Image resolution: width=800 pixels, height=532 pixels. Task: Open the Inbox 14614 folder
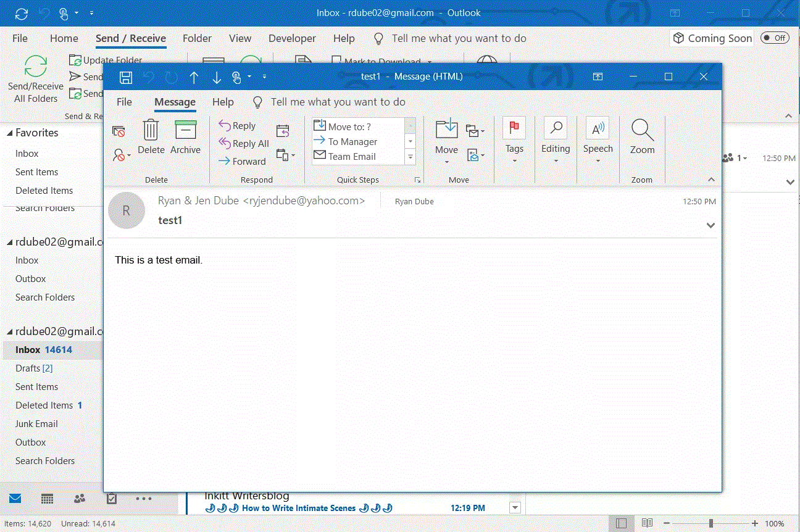(53, 350)
